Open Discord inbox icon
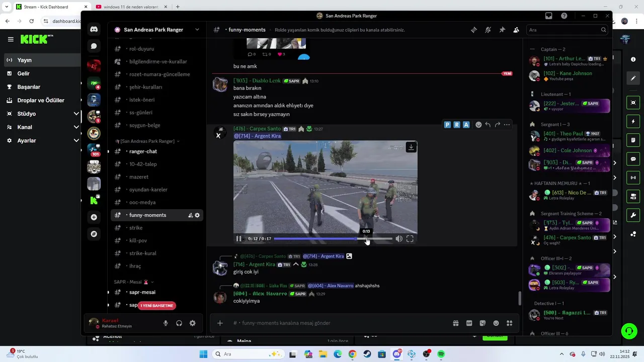This screenshot has width=644, height=362. coord(548,16)
